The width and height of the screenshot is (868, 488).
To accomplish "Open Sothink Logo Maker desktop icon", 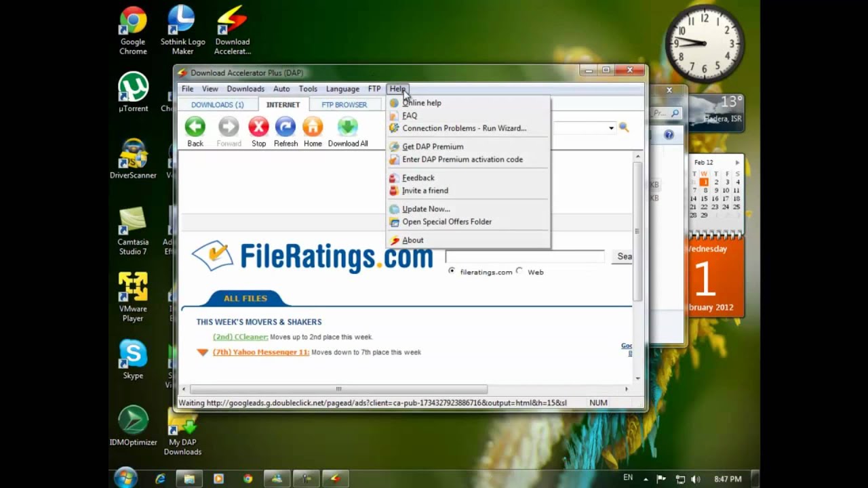I will pos(182,31).
